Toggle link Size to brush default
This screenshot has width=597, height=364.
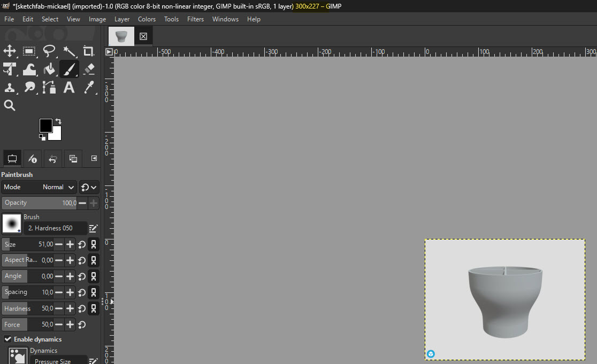[94, 244]
